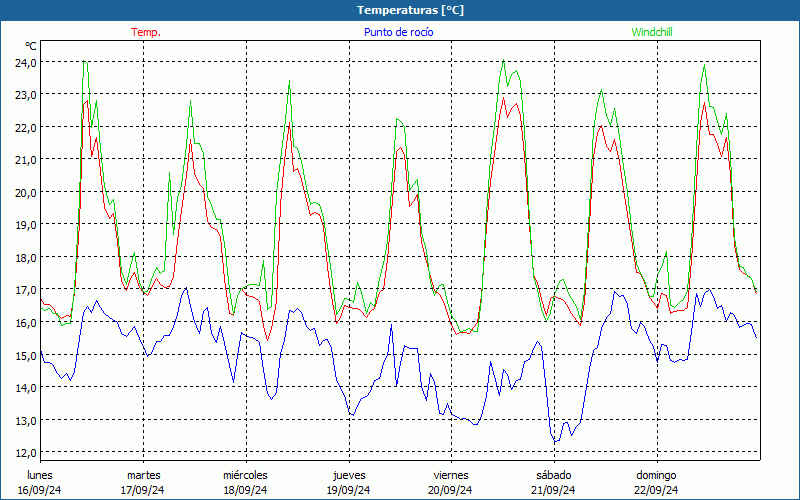
Task: Click the '18,0' y-axis value
Action: click(x=26, y=258)
